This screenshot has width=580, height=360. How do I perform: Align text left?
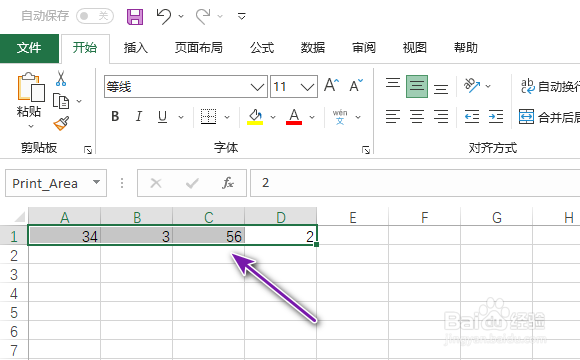(x=393, y=117)
